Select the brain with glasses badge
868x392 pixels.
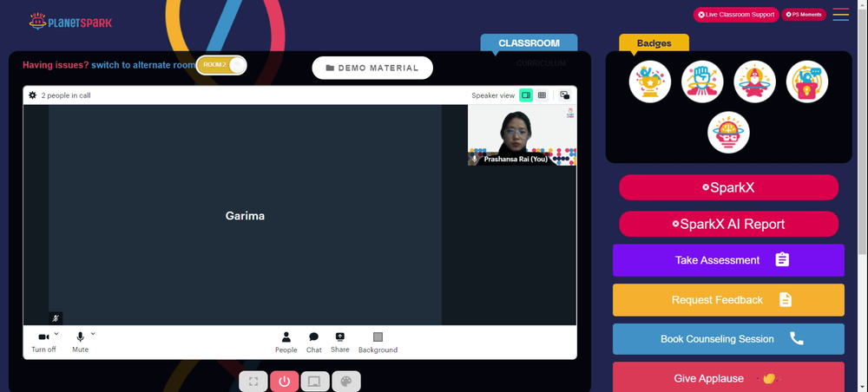728,133
